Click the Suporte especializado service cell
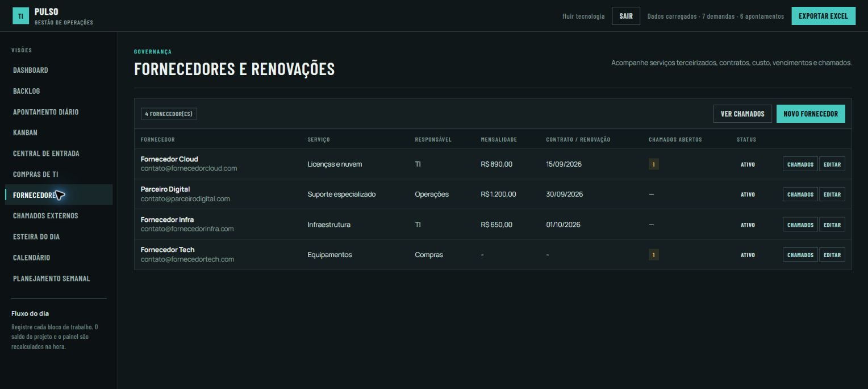This screenshot has height=389, width=868. coord(341,194)
